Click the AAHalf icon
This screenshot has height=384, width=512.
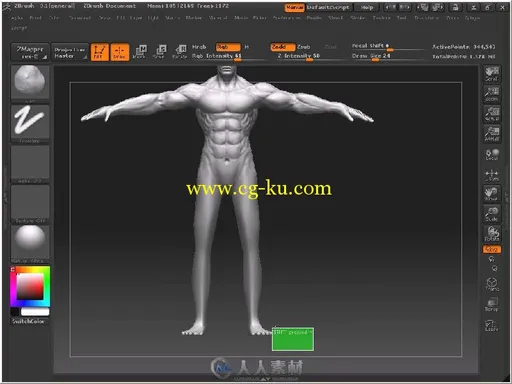point(492,134)
